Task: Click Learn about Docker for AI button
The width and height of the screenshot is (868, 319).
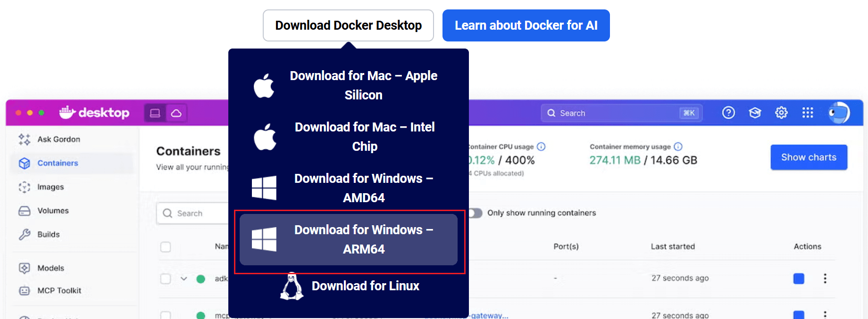Action: click(526, 25)
